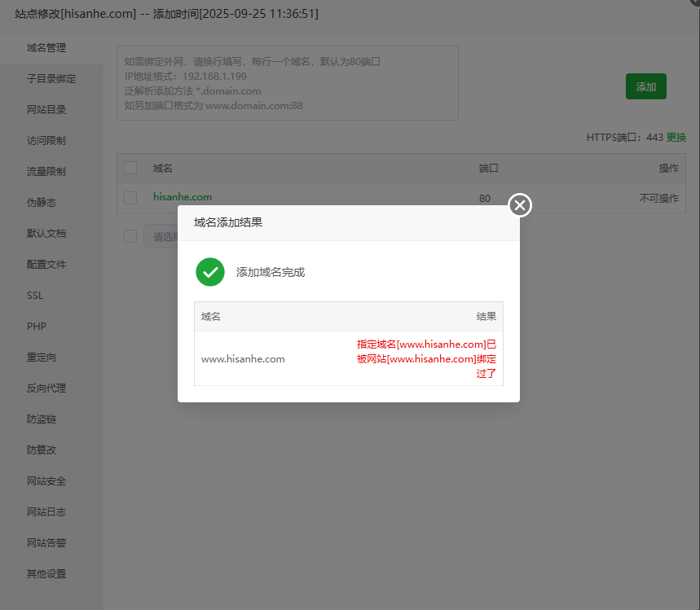Open the PHP version section
Viewport: 700px width, 610px height.
[36, 326]
